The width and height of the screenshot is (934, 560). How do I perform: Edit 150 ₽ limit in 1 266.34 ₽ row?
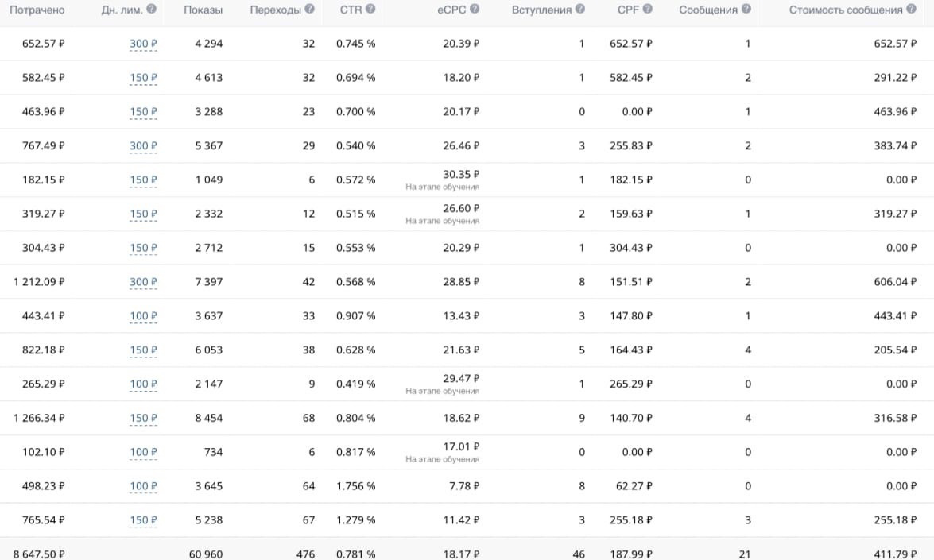tap(144, 419)
